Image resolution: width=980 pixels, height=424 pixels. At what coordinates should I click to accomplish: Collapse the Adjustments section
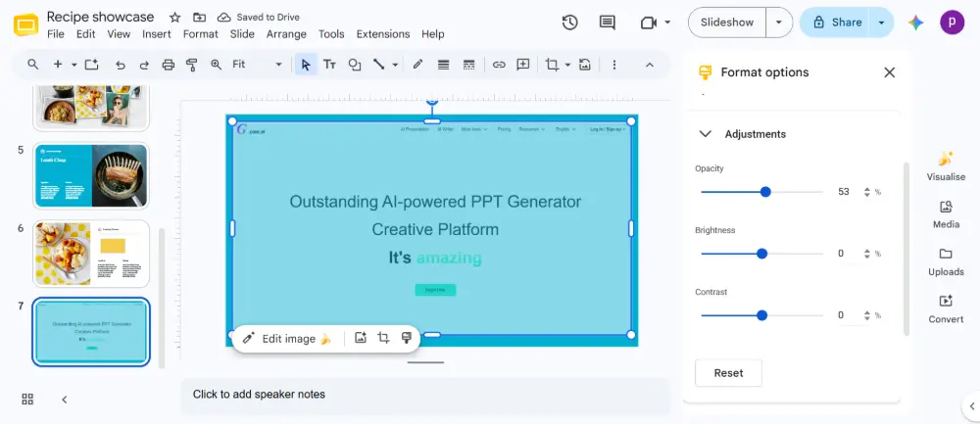[705, 133]
